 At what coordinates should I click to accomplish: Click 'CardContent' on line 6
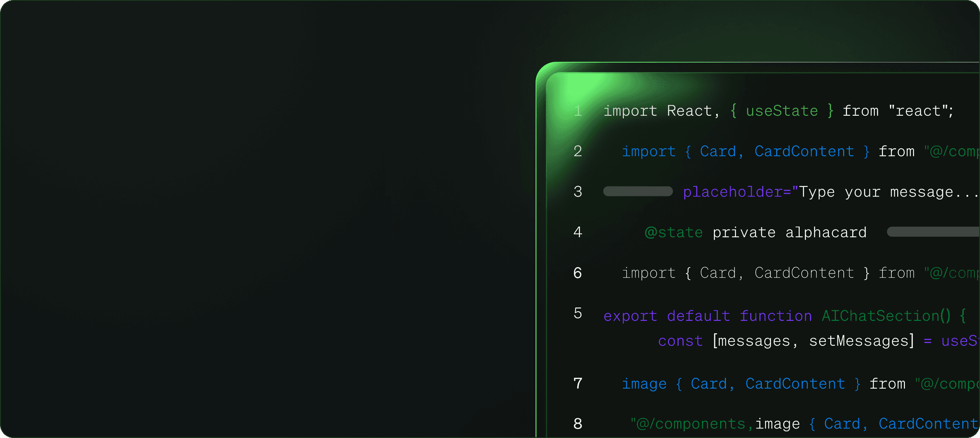click(804, 273)
